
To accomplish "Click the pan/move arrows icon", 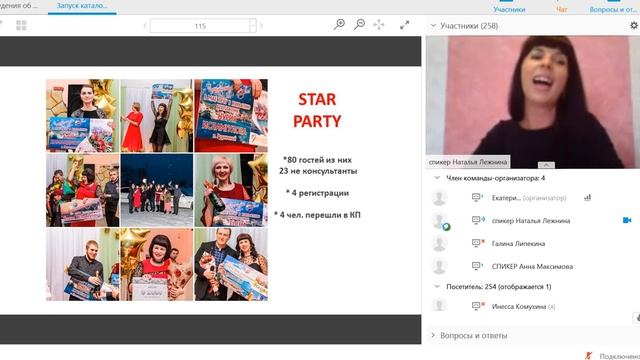I will [x=379, y=25].
